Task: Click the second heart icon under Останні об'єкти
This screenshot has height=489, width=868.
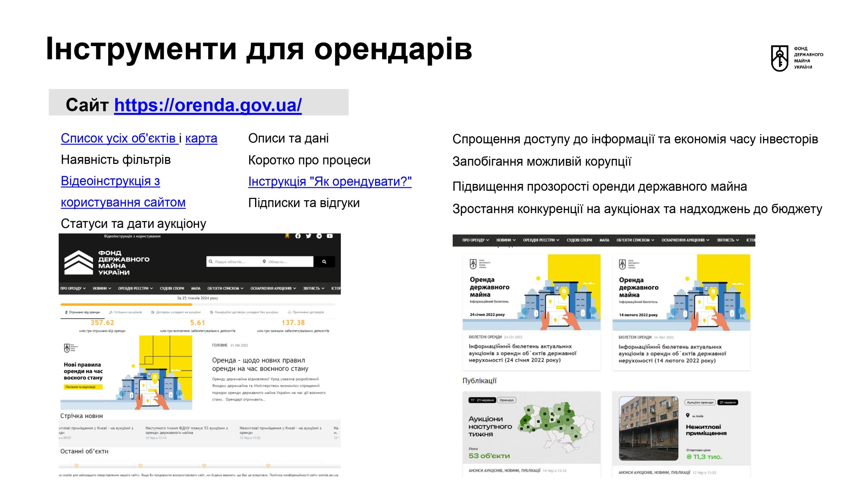Action: pyautogui.click(x=140, y=466)
